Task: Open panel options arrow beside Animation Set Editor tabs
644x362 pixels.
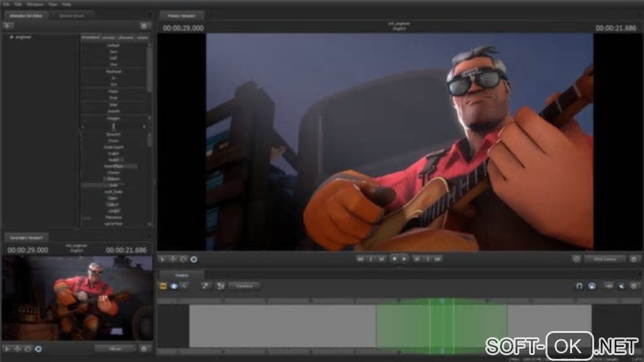Action: click(149, 16)
